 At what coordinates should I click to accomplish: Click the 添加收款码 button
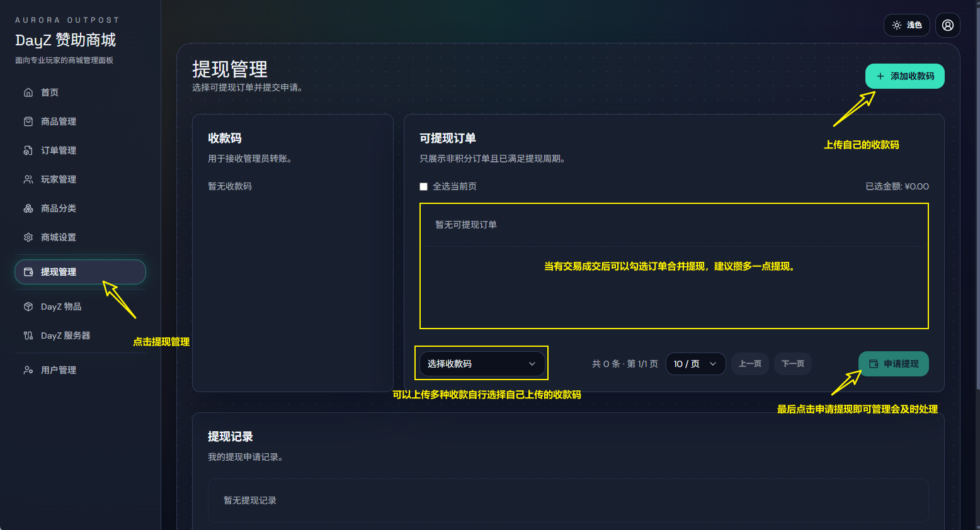(x=904, y=76)
